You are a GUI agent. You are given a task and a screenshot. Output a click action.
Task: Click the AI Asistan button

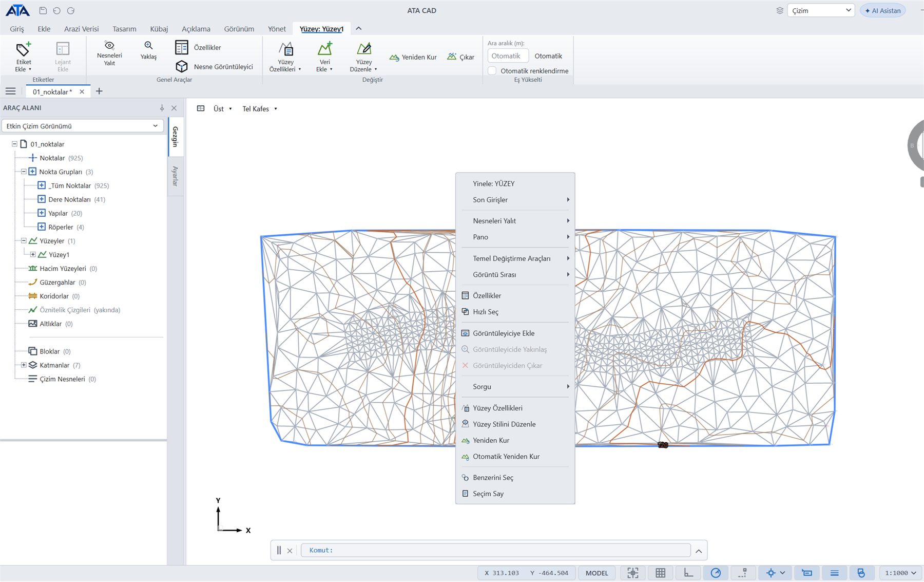(x=882, y=10)
